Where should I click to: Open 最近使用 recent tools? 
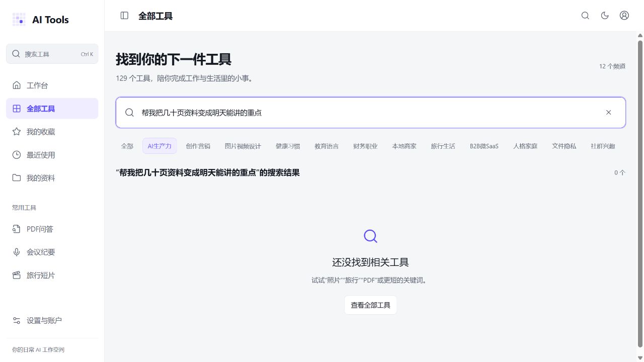tap(52, 155)
